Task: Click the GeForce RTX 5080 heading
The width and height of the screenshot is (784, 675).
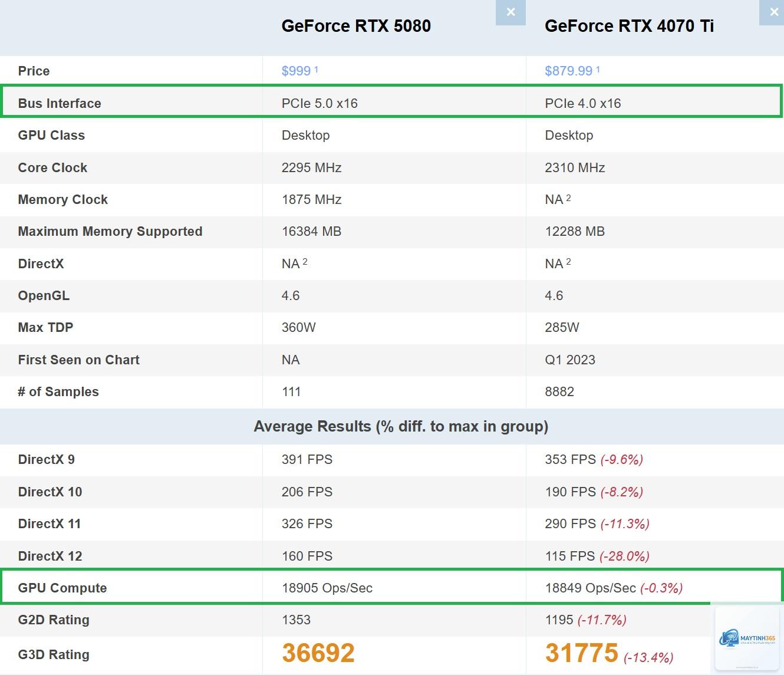Action: (x=356, y=26)
